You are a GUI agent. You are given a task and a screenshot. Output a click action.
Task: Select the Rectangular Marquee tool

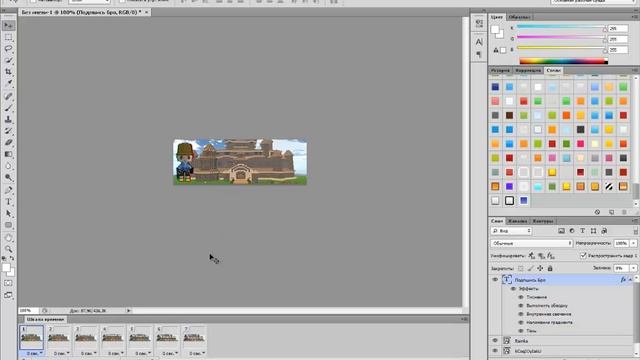(x=8, y=37)
